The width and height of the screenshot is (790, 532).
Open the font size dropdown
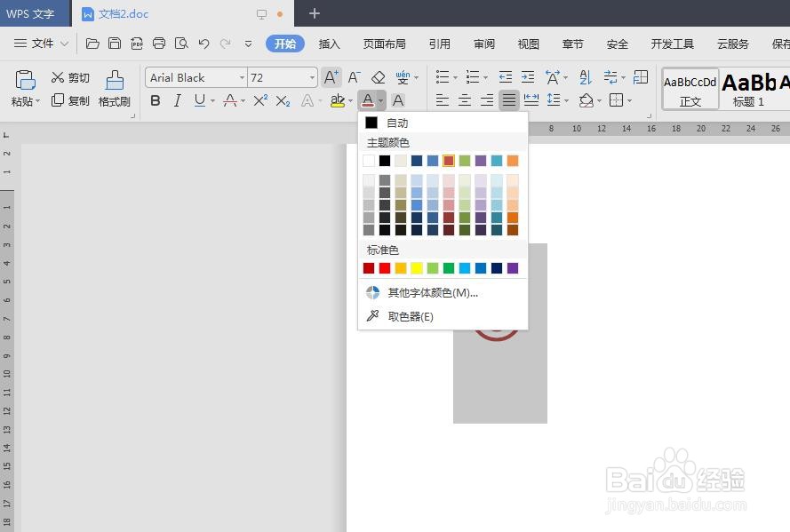[310, 76]
